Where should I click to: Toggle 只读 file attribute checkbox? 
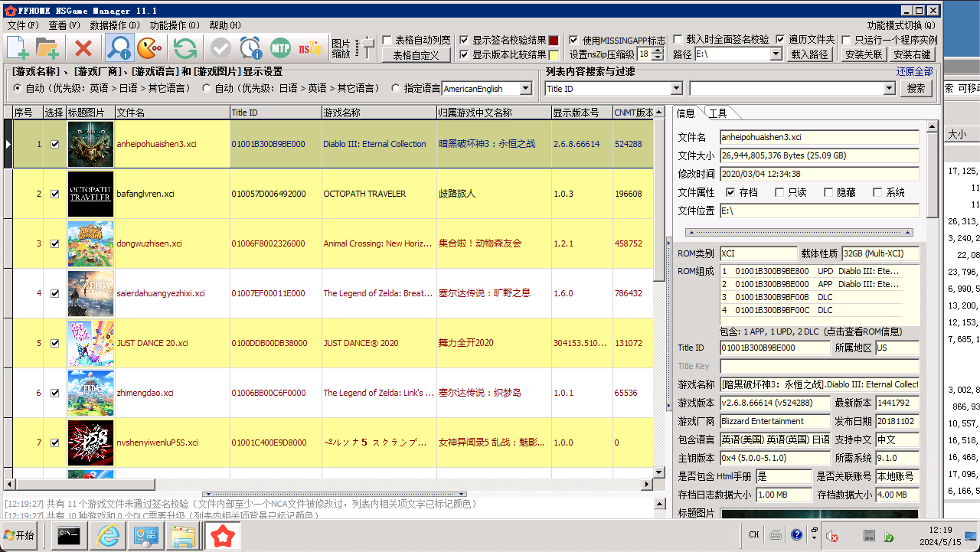pyautogui.click(x=779, y=192)
